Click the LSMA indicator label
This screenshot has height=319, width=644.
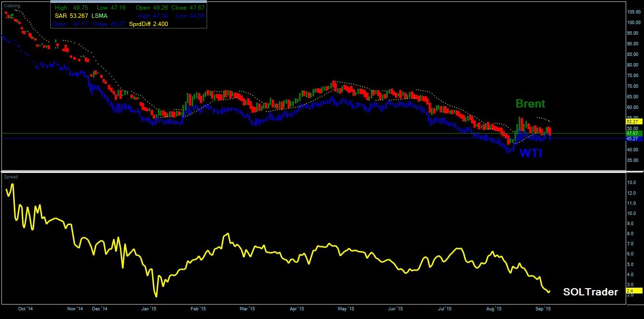point(100,16)
